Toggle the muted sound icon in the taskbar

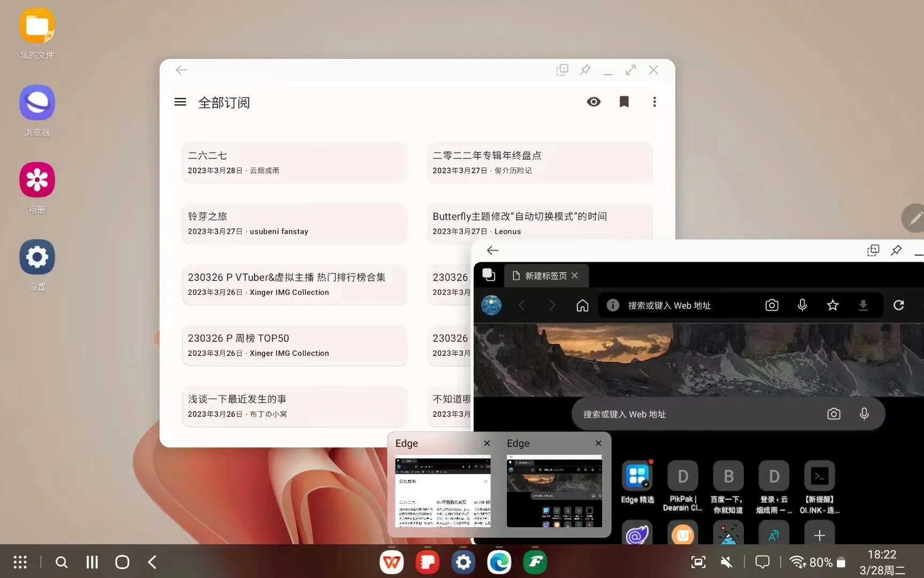[x=726, y=562]
